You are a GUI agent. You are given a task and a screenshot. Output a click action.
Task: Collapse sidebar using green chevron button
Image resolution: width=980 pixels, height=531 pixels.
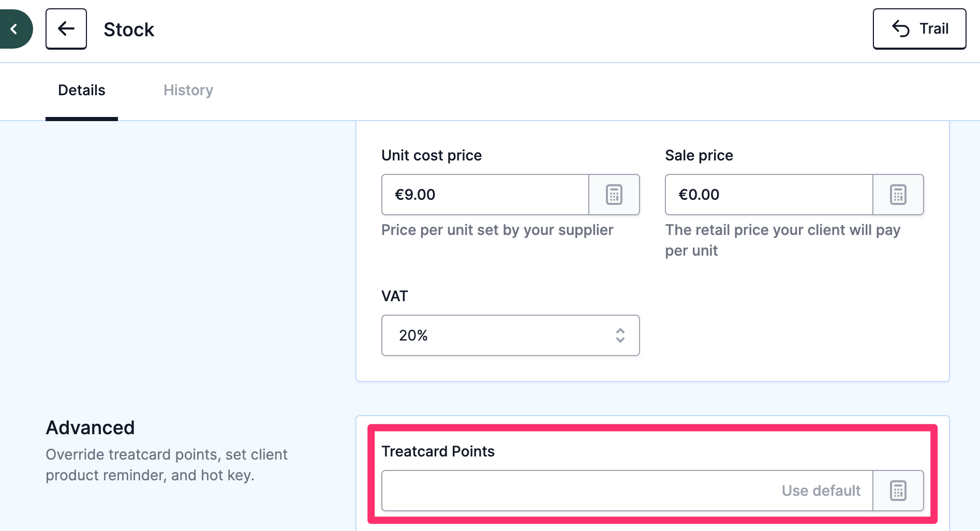point(14,29)
